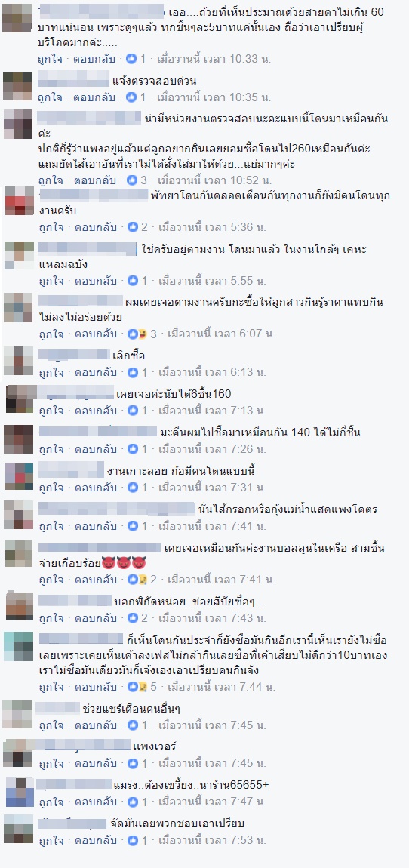The height and width of the screenshot is (868, 409).
Task: Reply to comment "บอกพิกัดหน่อย"
Action: 96,617
